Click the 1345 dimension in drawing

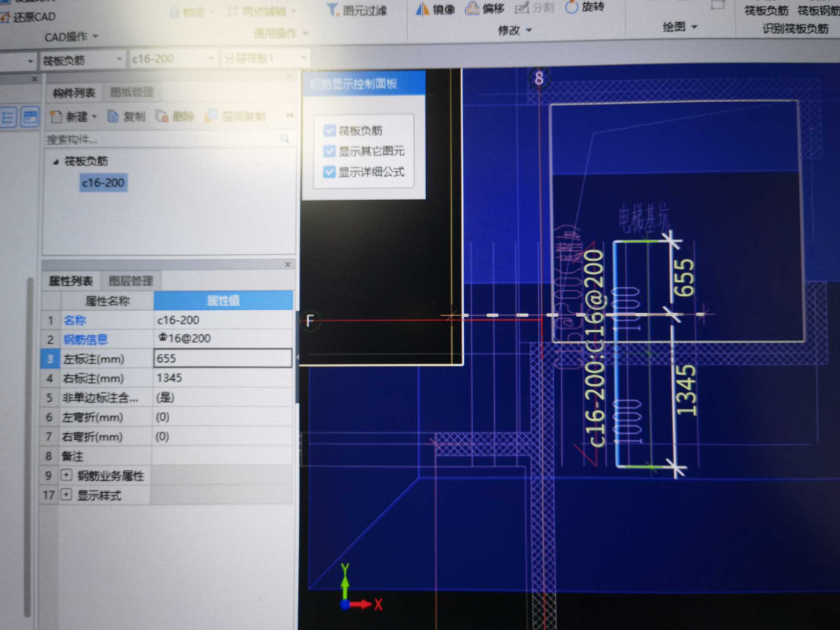point(686,390)
